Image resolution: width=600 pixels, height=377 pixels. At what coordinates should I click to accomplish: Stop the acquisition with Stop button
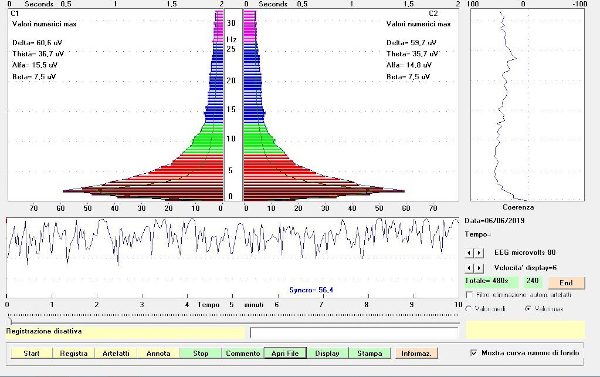201,353
